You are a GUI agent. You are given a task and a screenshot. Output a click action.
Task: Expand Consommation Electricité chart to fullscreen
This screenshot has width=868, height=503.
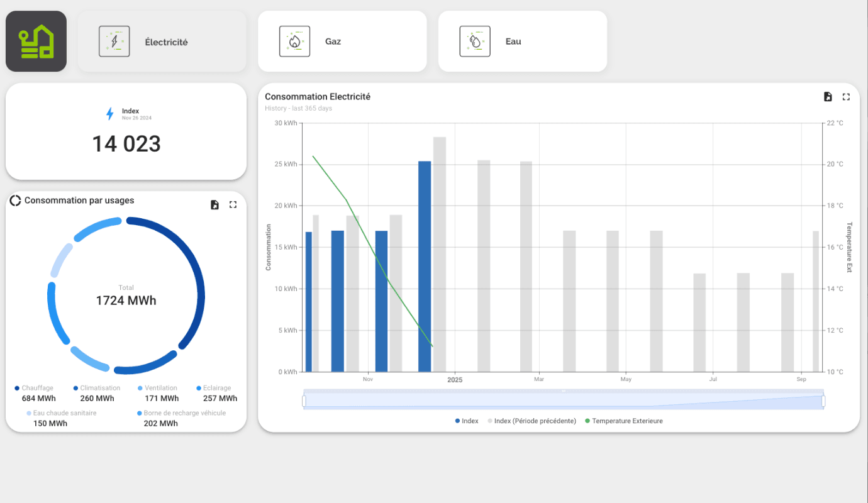click(846, 97)
